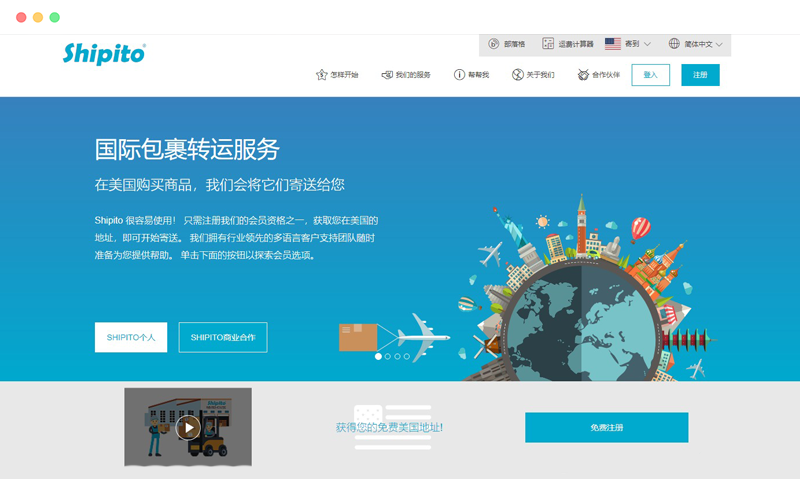Select the third carousel slide dot
Screen dimensions: 800x479
[x=397, y=357]
